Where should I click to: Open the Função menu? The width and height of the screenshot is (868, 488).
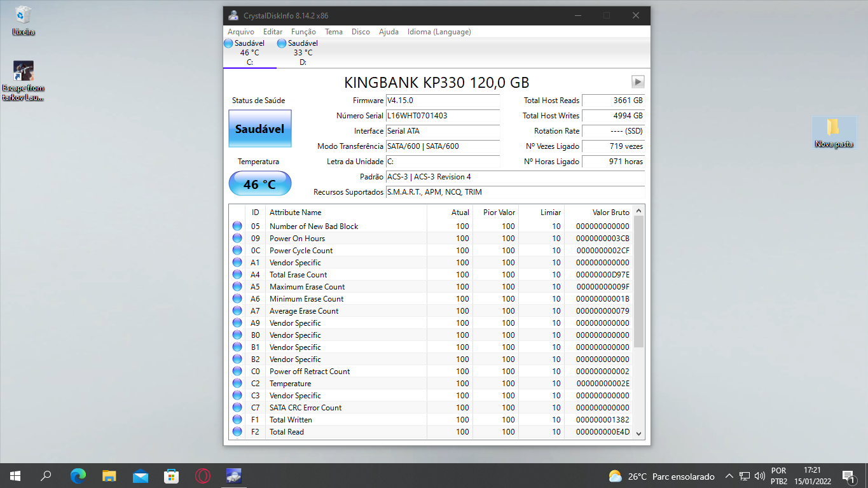[303, 32]
